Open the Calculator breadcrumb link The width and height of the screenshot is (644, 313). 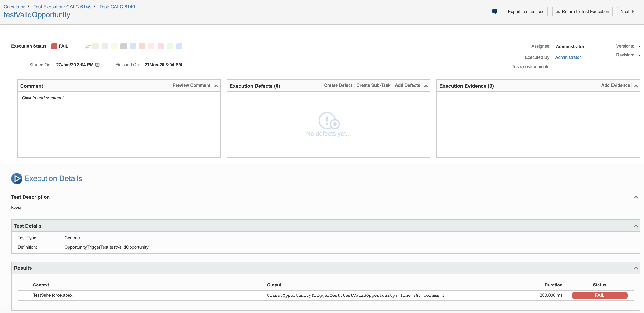tap(14, 7)
